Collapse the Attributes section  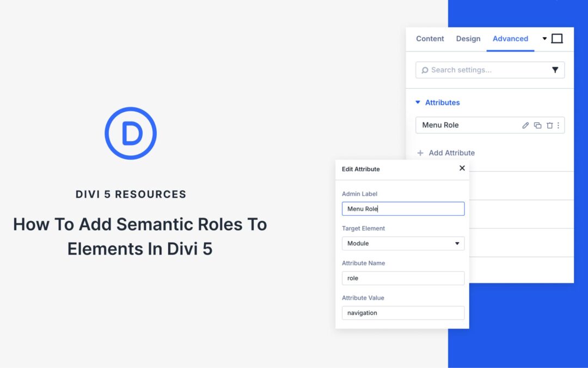(x=418, y=102)
